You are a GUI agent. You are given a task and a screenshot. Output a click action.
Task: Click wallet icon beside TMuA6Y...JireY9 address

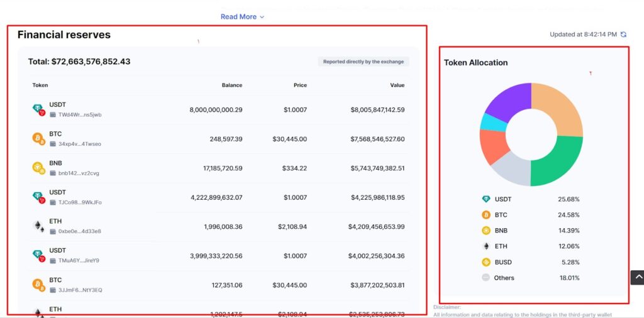(53, 261)
